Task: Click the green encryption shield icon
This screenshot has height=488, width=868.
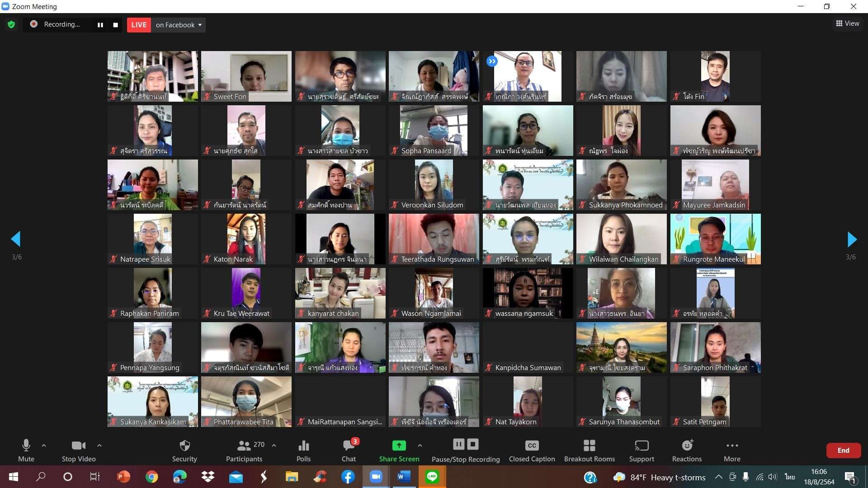Action: coord(11,25)
